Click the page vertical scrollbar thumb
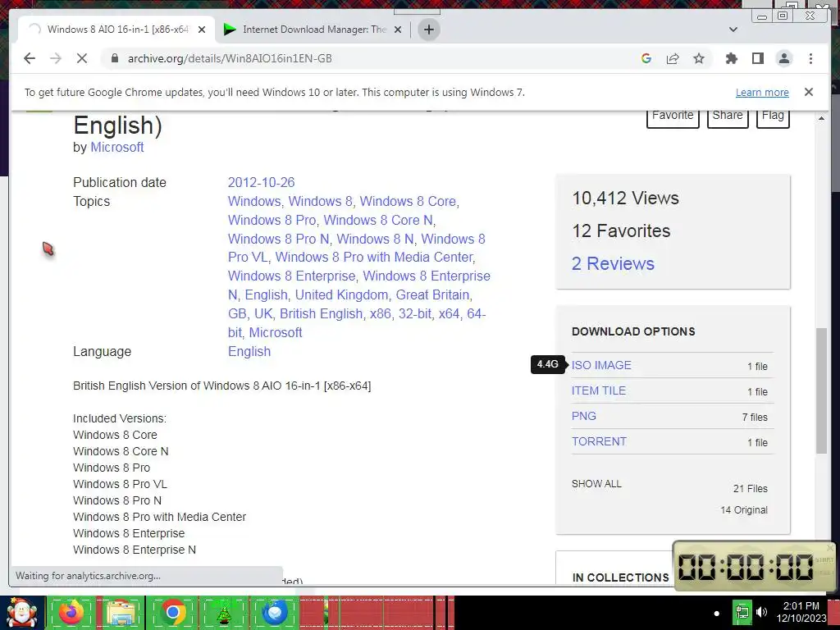Screen dimensions: 840x630 pos(821,390)
